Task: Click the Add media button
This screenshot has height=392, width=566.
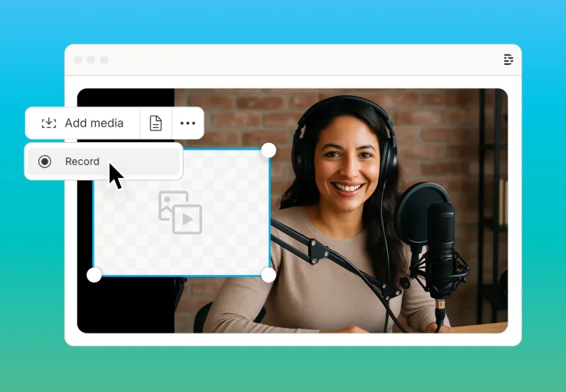Action: (x=82, y=123)
